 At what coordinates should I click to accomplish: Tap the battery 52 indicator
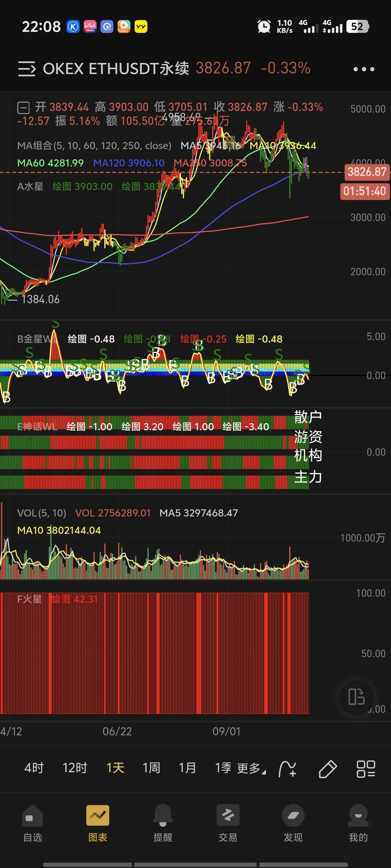pos(357,26)
